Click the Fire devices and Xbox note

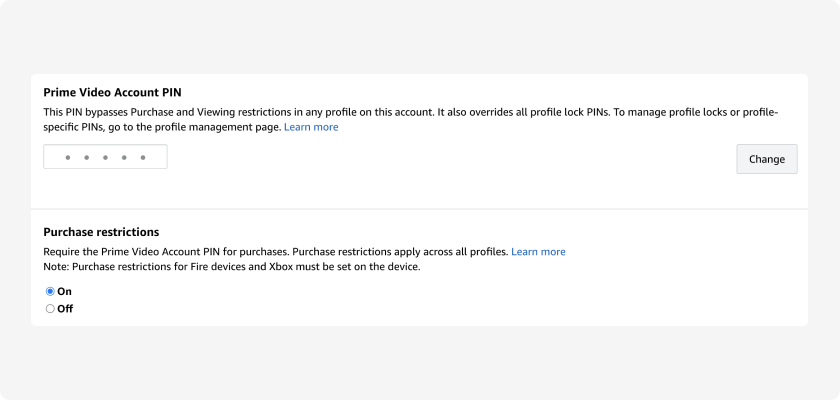232,267
